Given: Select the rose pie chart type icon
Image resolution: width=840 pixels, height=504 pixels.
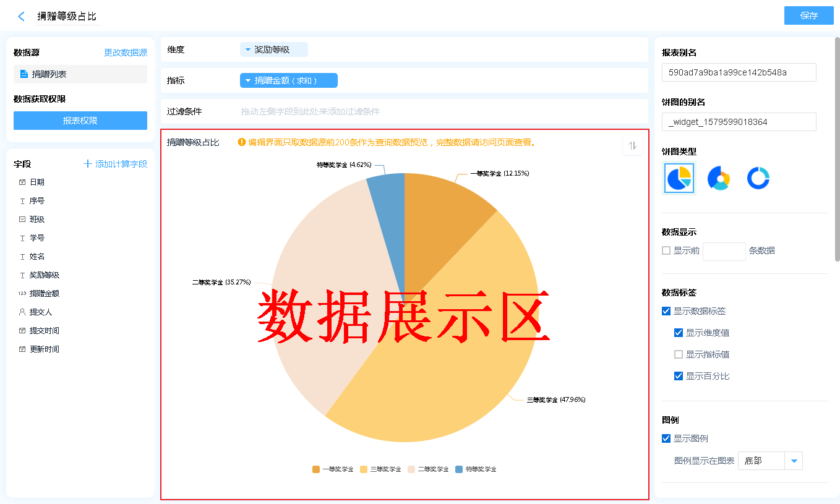Looking at the screenshot, I should (718, 179).
